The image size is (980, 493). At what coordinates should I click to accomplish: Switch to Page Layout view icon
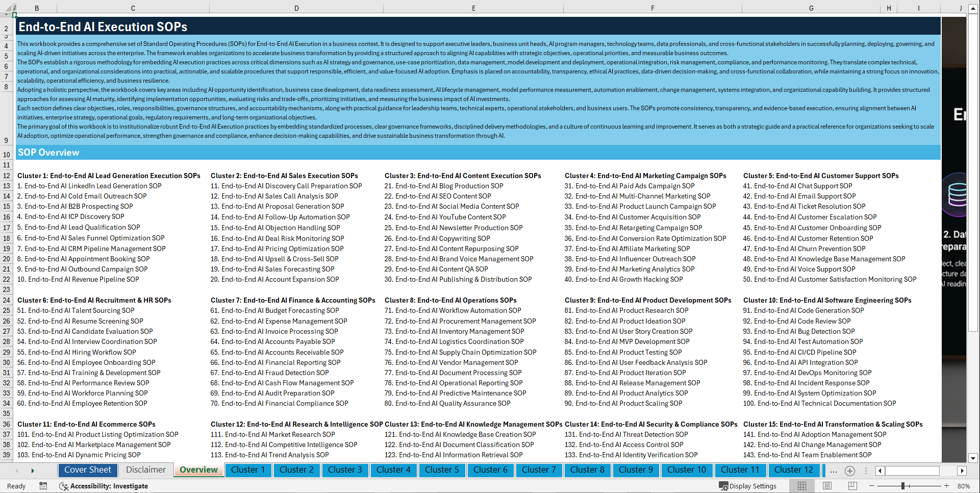tap(827, 486)
